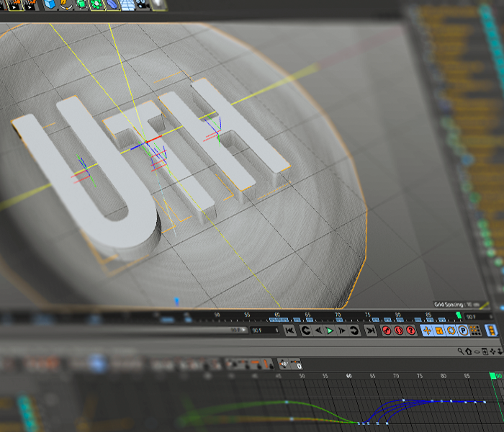Viewport: 504px width, 432px height.
Task: Toggle the red Autokeying button
Action: (399, 330)
